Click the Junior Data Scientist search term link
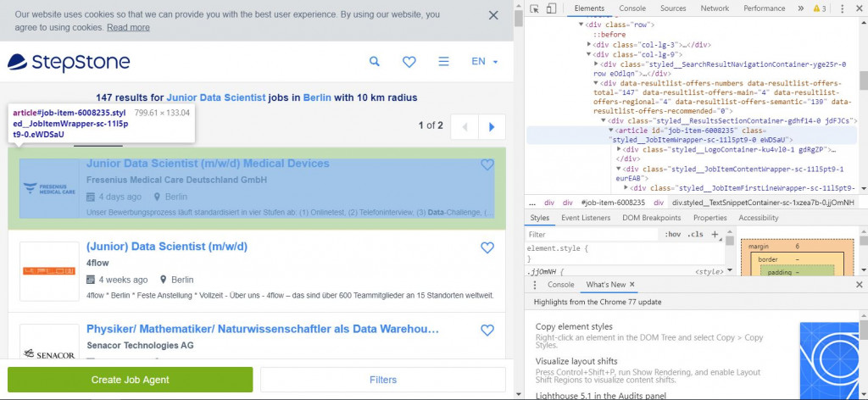This screenshot has width=868, height=400. pyautogui.click(x=216, y=97)
